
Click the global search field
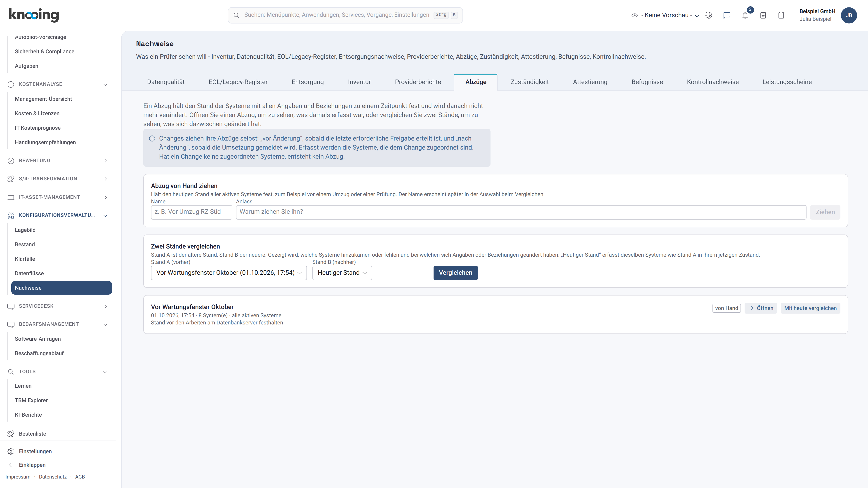[345, 15]
